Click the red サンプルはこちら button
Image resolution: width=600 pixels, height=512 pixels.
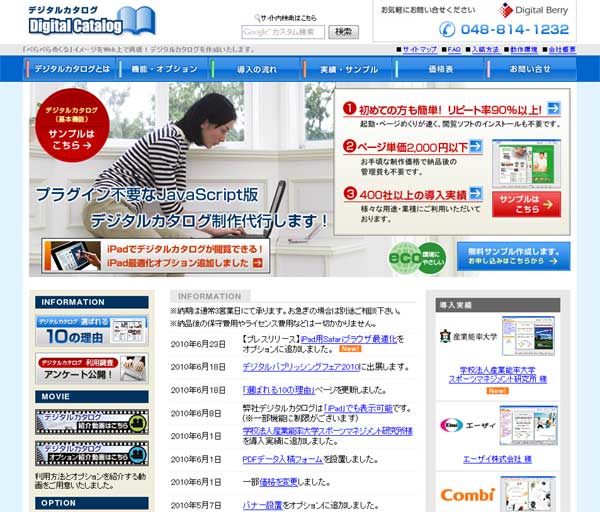tap(526, 204)
